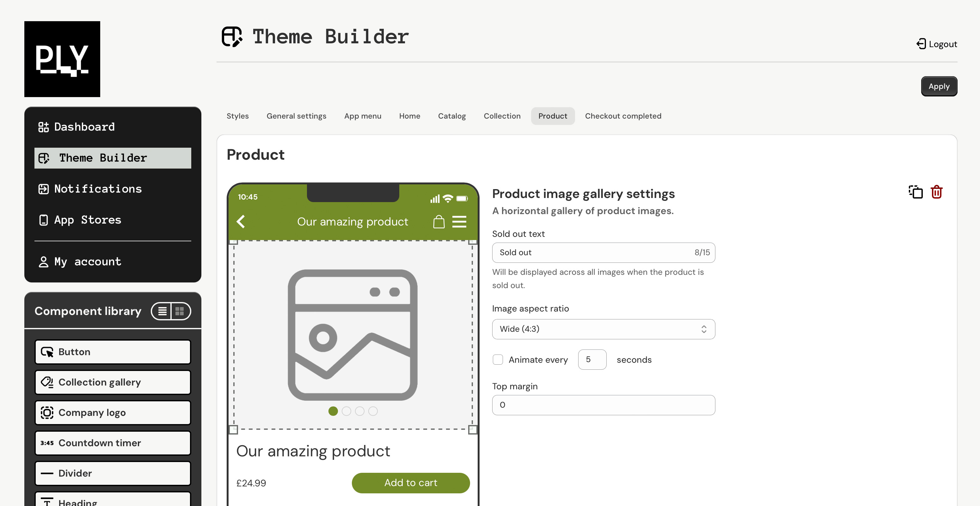The height and width of the screenshot is (506, 980).
Task: Open the Image aspect ratio dropdown
Action: point(603,329)
